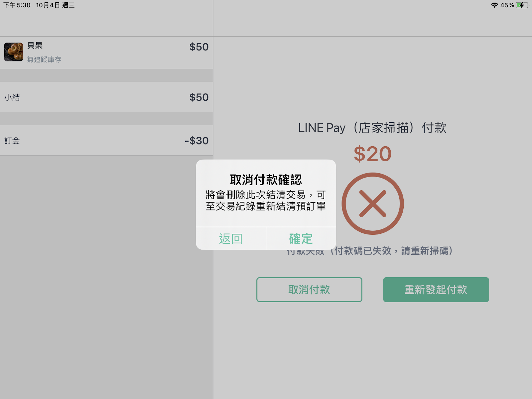Click the 訂金 deposit row
This screenshot has width=532, height=399.
[x=106, y=140]
